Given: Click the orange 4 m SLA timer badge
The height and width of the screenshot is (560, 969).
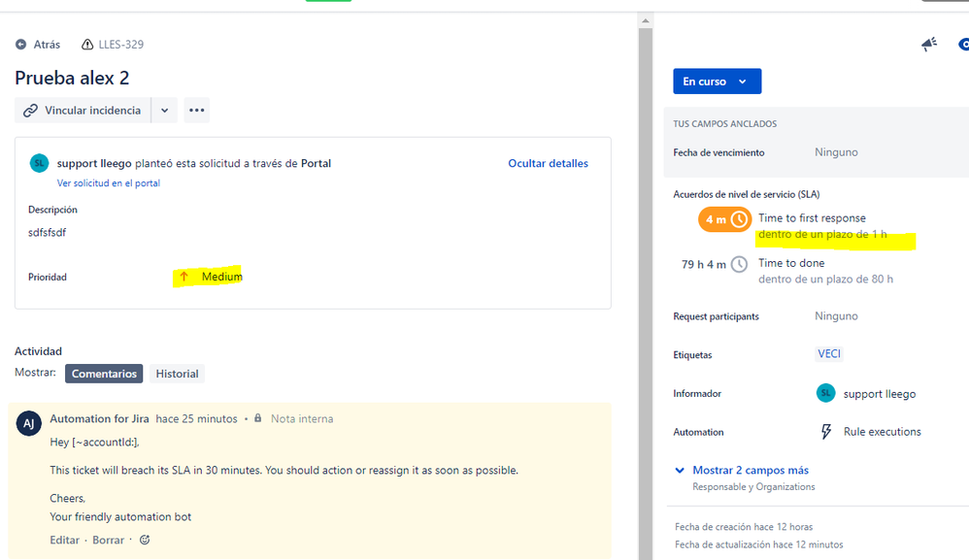Looking at the screenshot, I should click(x=725, y=219).
